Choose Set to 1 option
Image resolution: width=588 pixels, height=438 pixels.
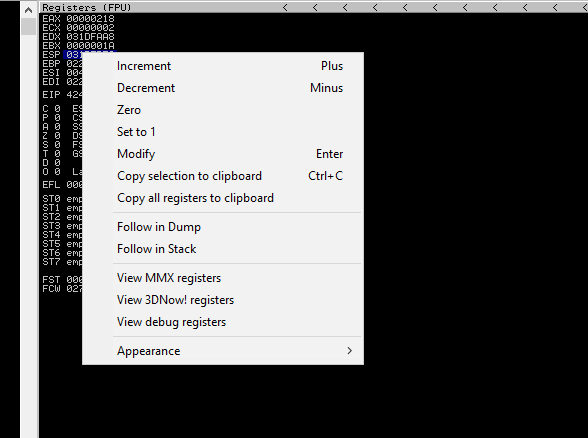[x=223, y=132]
